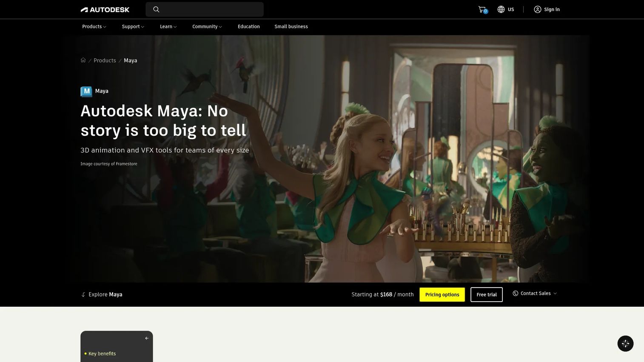Image resolution: width=644 pixels, height=362 pixels.
Task: Click '3D animation and VFX tools' subtitle
Action: coord(165,150)
